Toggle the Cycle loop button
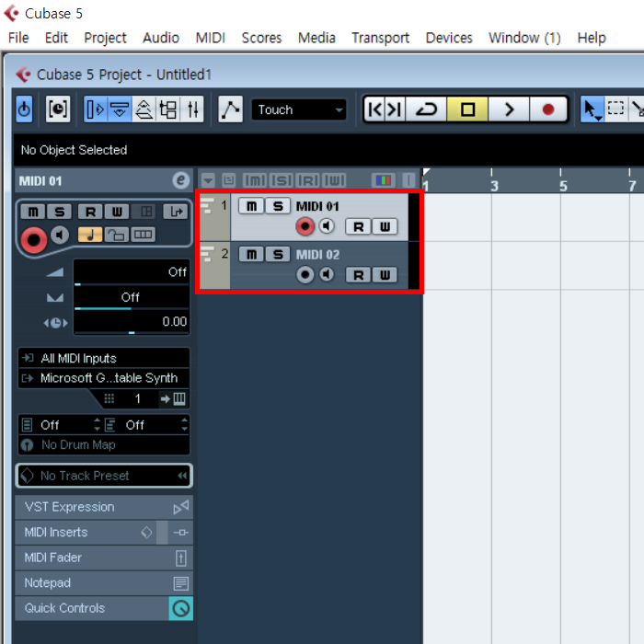Image resolution: width=644 pixels, height=644 pixels. pos(426,109)
